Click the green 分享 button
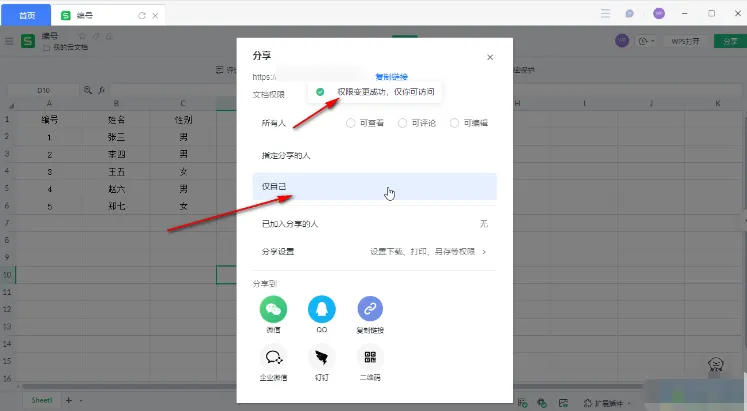This screenshot has width=747, height=411. click(x=730, y=41)
